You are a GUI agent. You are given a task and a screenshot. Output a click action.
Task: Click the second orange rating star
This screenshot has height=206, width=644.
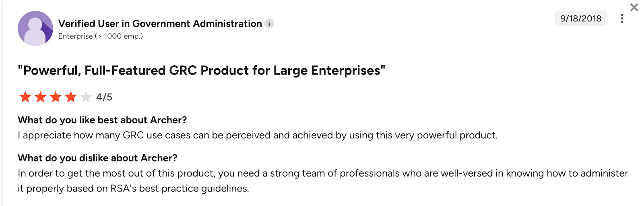[41, 97]
